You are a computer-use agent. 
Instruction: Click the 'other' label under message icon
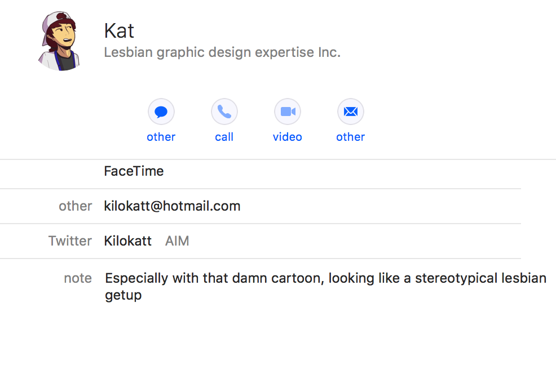click(x=161, y=137)
